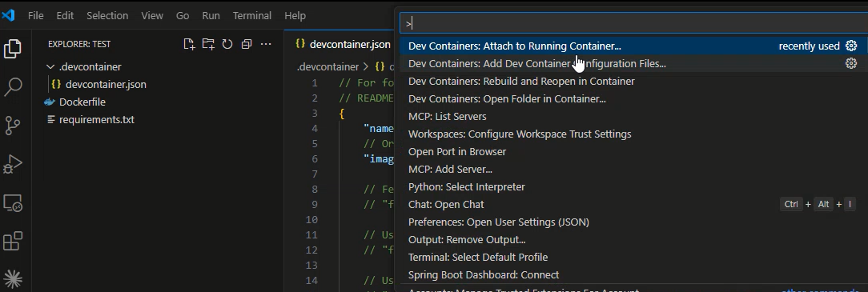Click the .devcontainer breadcrumb segment
The height and width of the screenshot is (292, 868).
(328, 67)
